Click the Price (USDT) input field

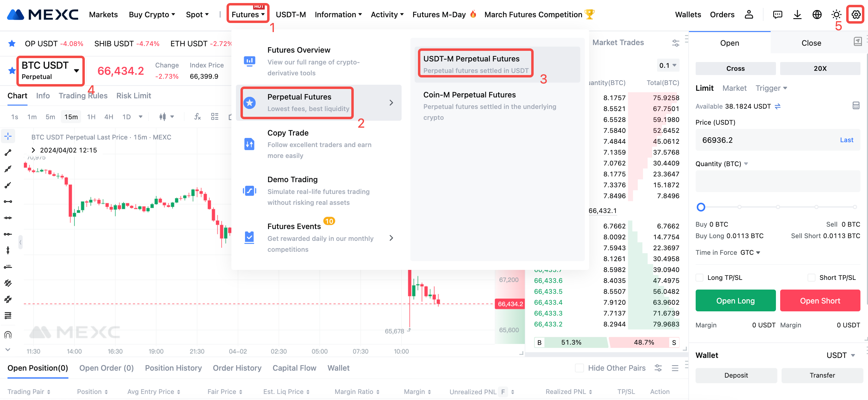777,140
